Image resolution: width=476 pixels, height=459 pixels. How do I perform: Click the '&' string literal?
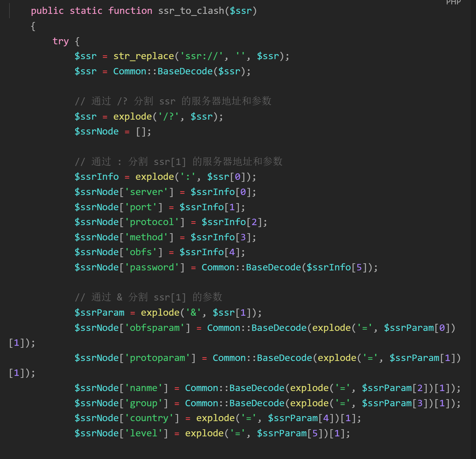[194, 313]
